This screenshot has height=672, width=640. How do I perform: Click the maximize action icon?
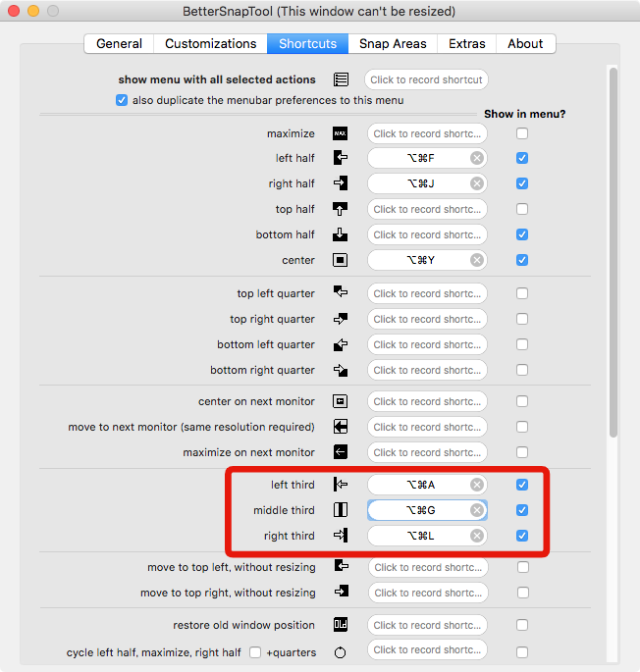341,133
